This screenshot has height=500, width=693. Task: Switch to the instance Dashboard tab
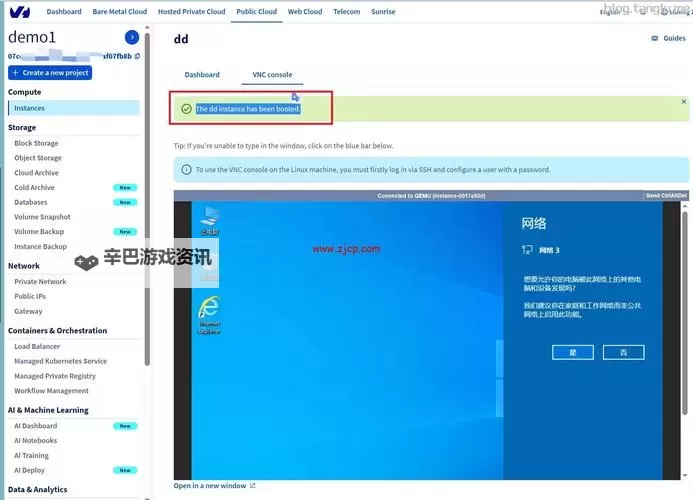202,75
